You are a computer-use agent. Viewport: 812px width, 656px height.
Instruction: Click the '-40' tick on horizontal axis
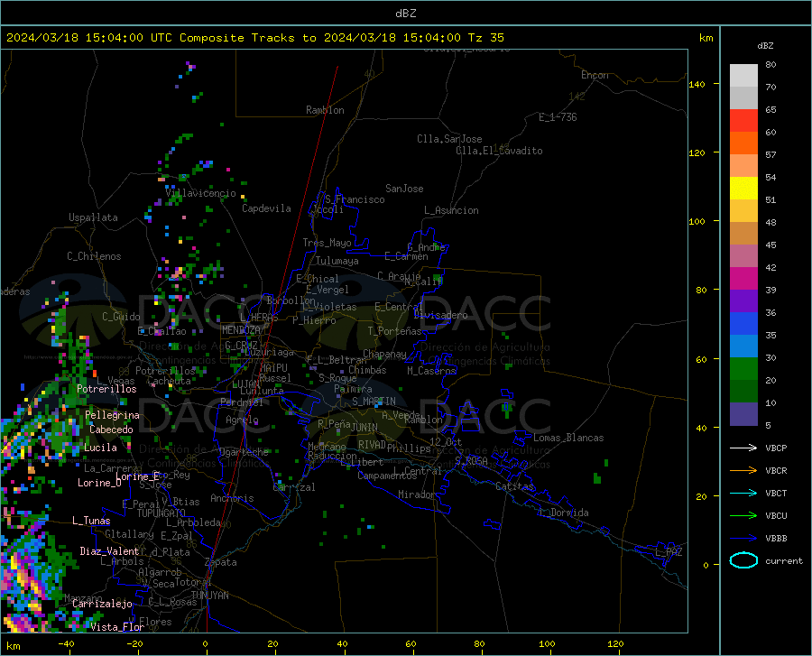66,643
